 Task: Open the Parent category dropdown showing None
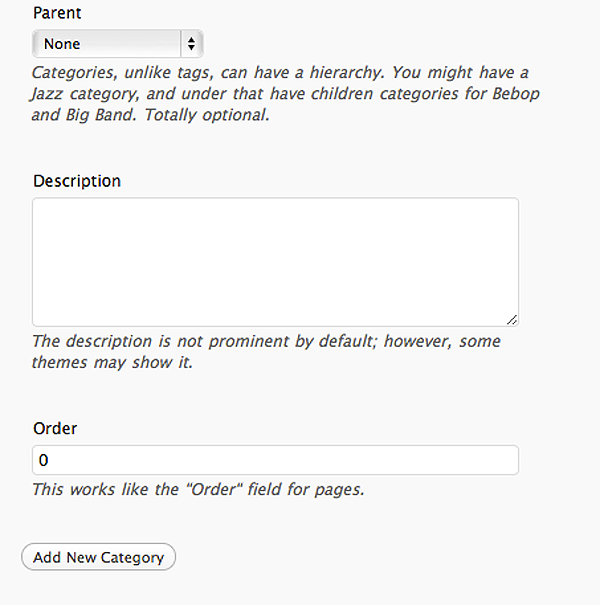(118, 44)
